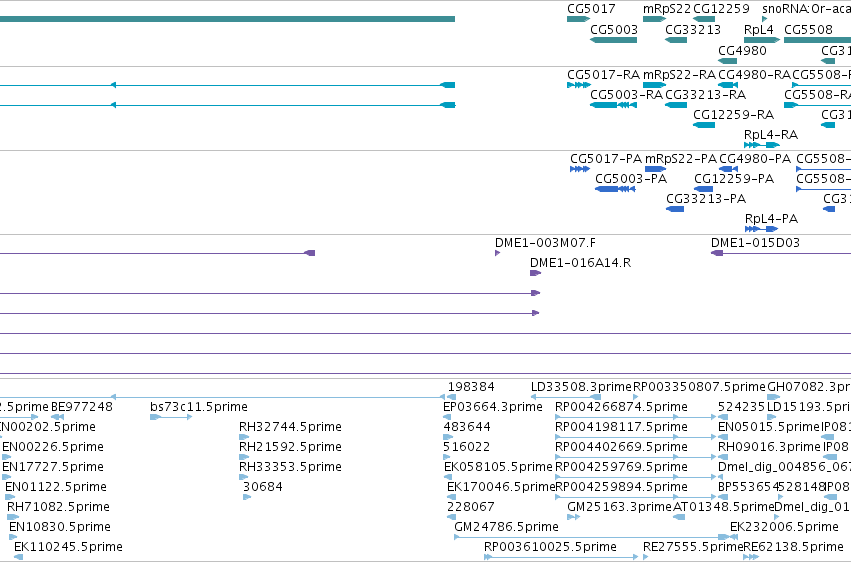851x562 pixels.
Task: Click the CG4980 gene label
Action: tap(742, 50)
